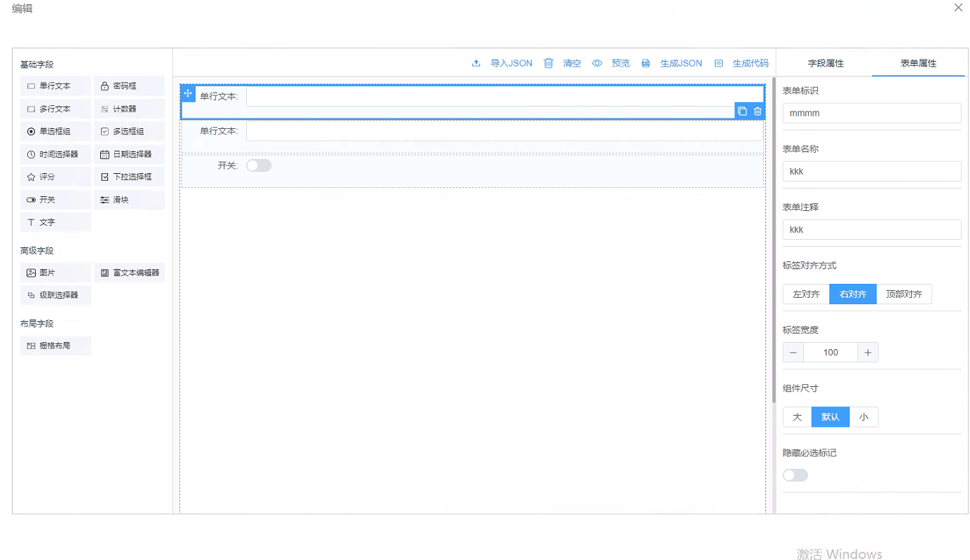
Task: Add a 富文本编辑器 rich text editor field
Action: [129, 273]
